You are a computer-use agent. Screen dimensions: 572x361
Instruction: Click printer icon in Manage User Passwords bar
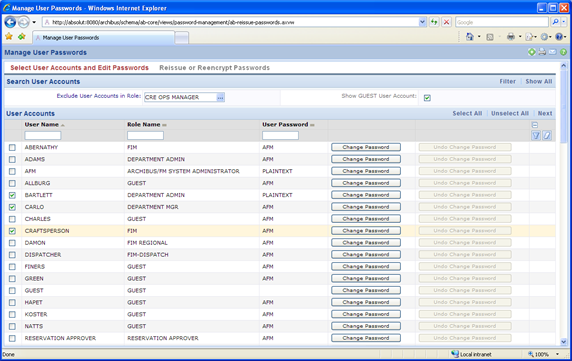click(x=542, y=52)
